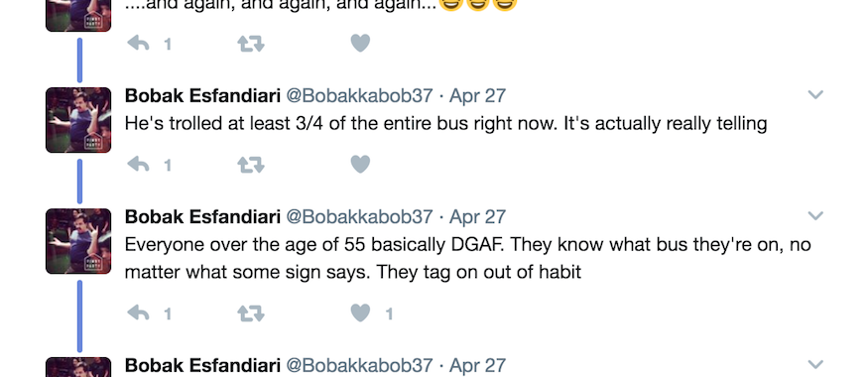The width and height of the screenshot is (868, 377).
Task: Retweet the "trolled at least 3/4" tweet
Action: 251,165
